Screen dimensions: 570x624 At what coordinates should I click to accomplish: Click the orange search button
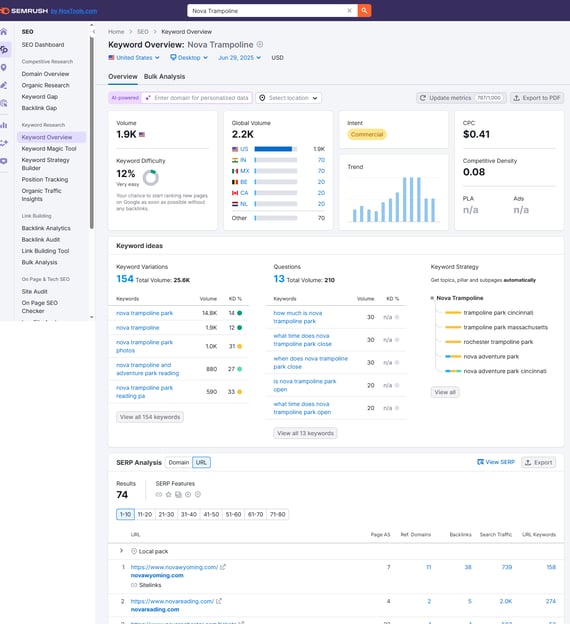(364, 11)
